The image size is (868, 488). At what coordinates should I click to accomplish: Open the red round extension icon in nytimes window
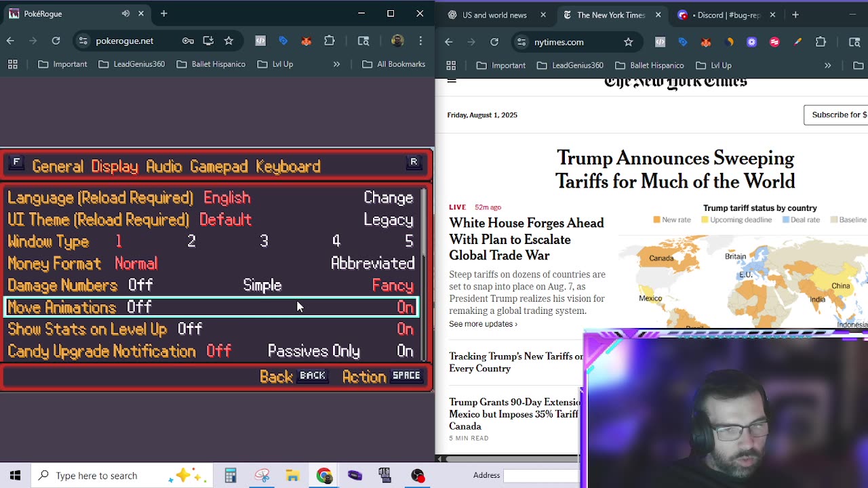click(x=774, y=42)
